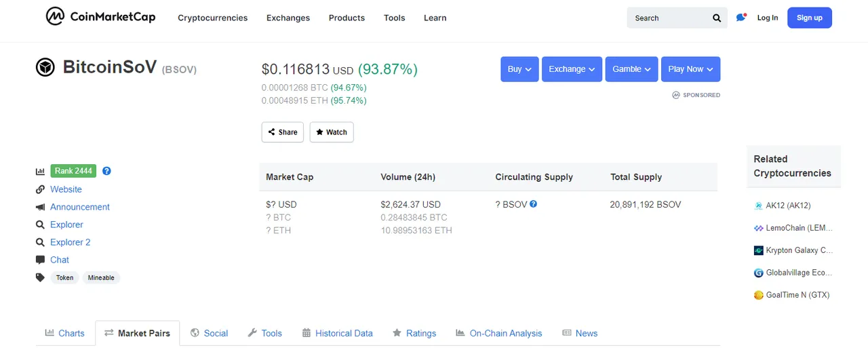Click the tag icon beside Token
This screenshot has width=868, height=350.
(x=40, y=277)
